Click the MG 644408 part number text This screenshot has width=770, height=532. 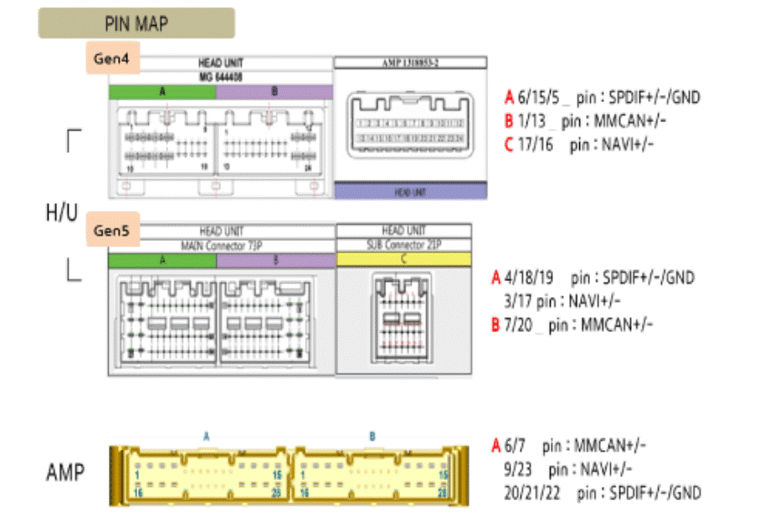point(221,77)
